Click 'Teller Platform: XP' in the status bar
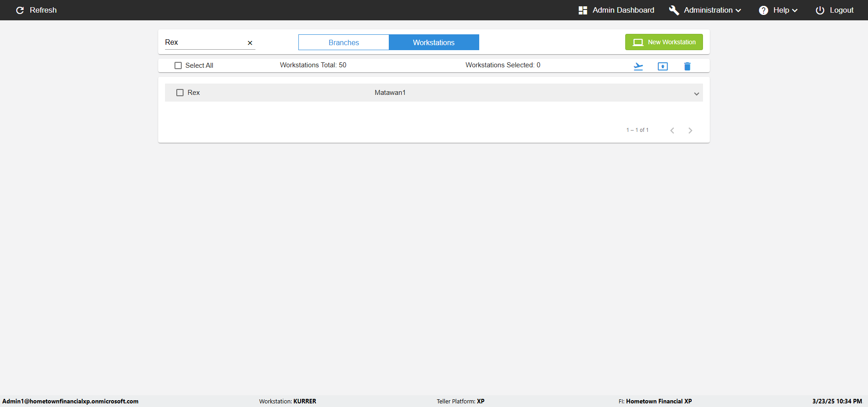The image size is (868, 407). click(x=461, y=401)
